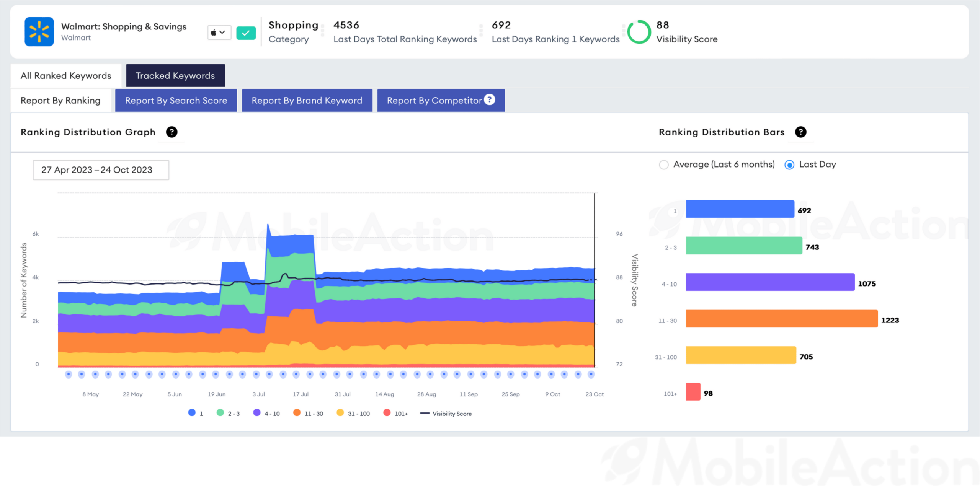
Task: Click help icon next to Ranking Distribution Graph
Action: (171, 132)
